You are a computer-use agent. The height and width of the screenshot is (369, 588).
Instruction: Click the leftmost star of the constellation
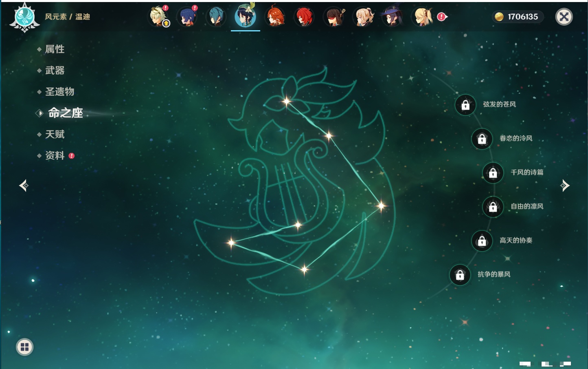(x=231, y=243)
